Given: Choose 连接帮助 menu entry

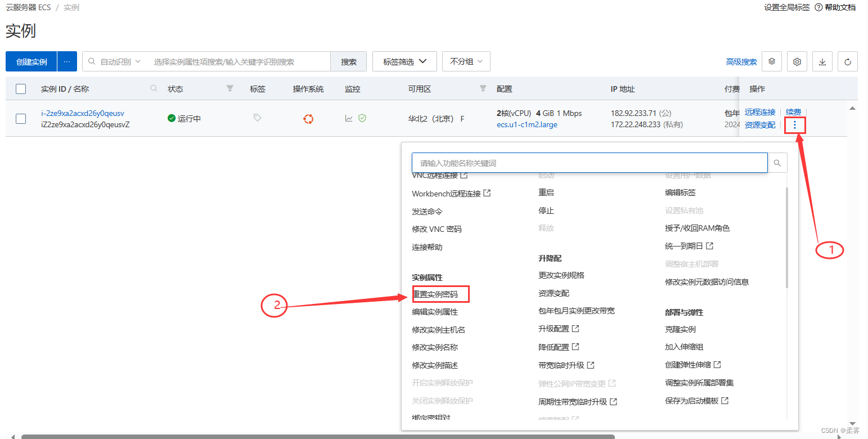Looking at the screenshot, I should tap(427, 247).
